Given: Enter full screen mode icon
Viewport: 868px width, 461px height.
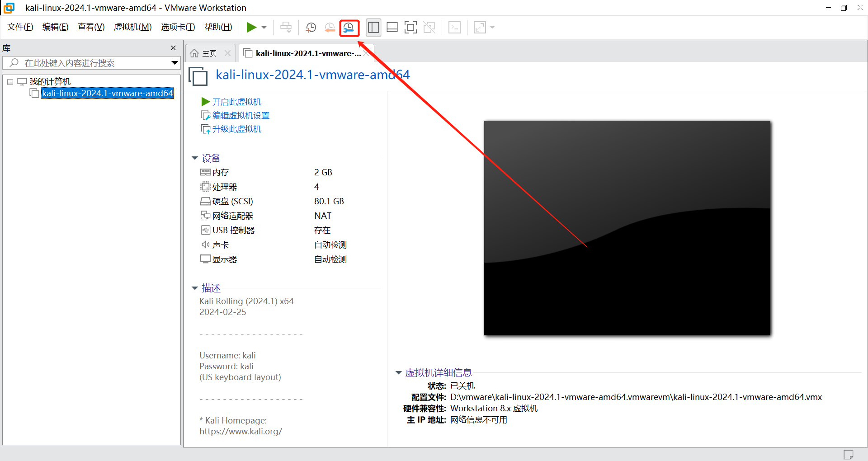Looking at the screenshot, I should (410, 28).
